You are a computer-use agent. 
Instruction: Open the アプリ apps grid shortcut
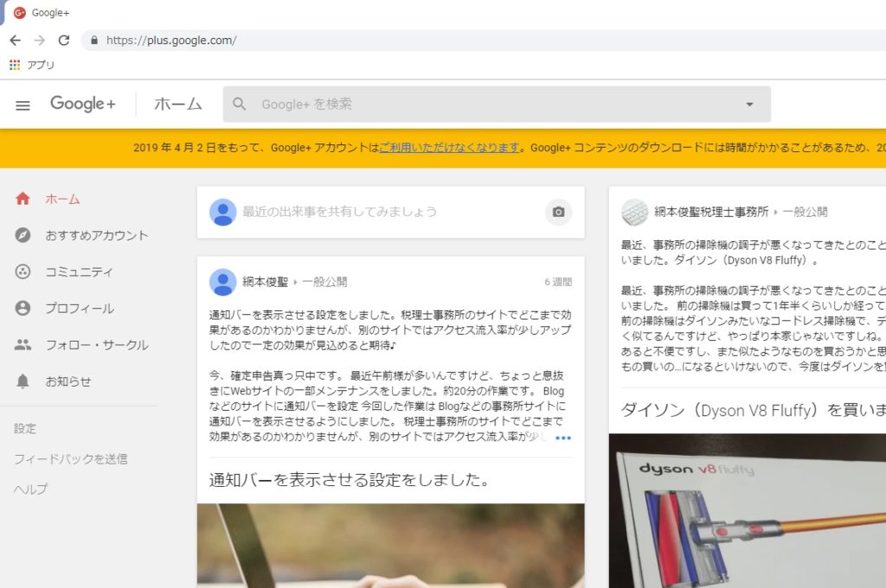pos(15,65)
